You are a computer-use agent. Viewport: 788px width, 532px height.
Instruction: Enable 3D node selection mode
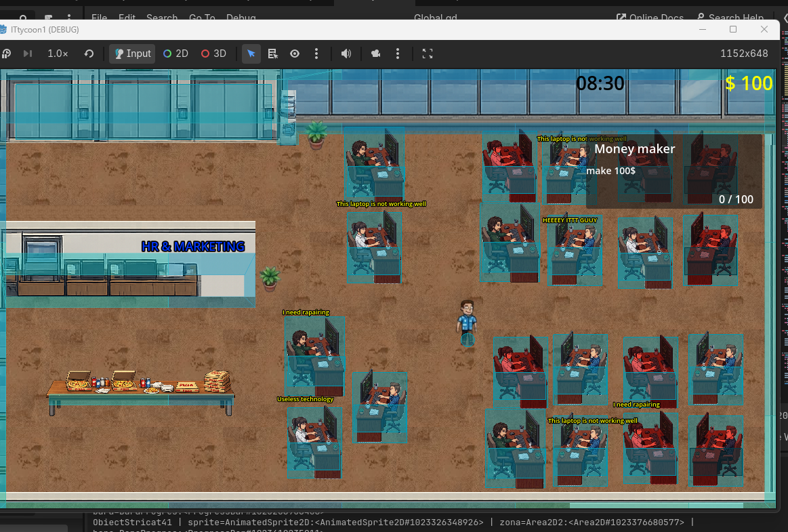pyautogui.click(x=213, y=54)
